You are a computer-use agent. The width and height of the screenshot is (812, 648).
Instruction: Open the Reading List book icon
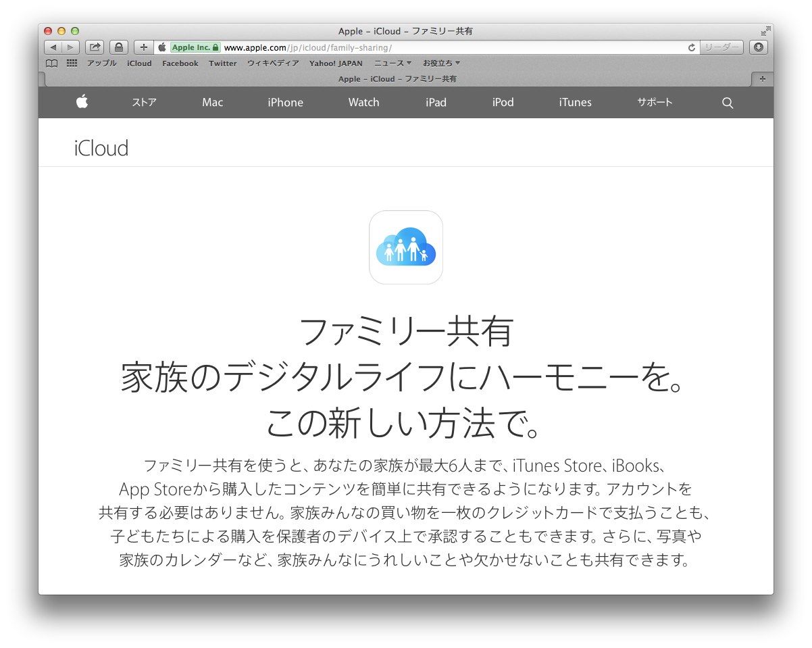coord(51,63)
